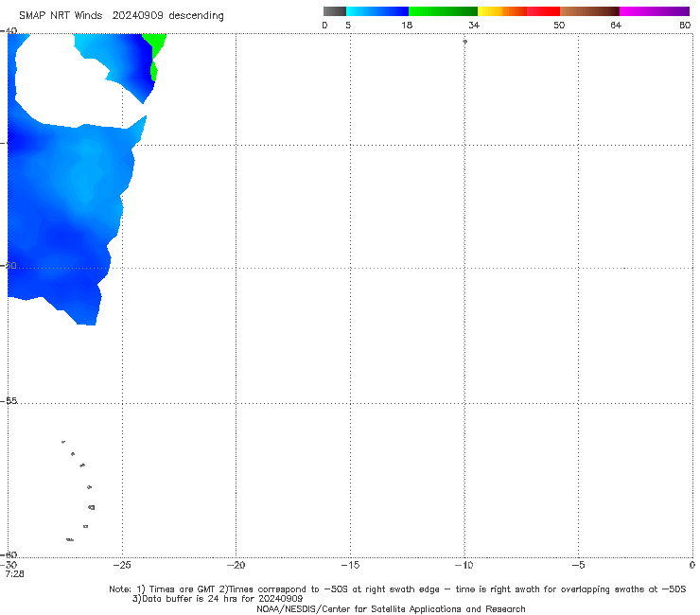Image resolution: width=700 pixels, height=615 pixels.
Task: Click the -25 longitude axis label
Action: point(122,566)
